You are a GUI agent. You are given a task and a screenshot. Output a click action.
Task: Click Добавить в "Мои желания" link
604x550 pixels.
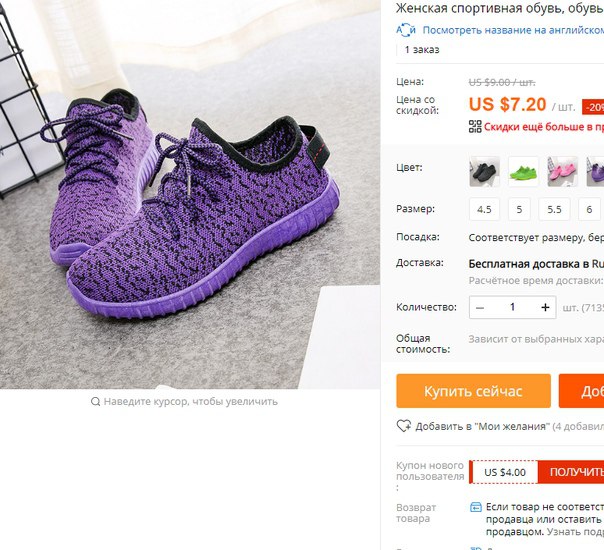pyautogui.click(x=481, y=426)
